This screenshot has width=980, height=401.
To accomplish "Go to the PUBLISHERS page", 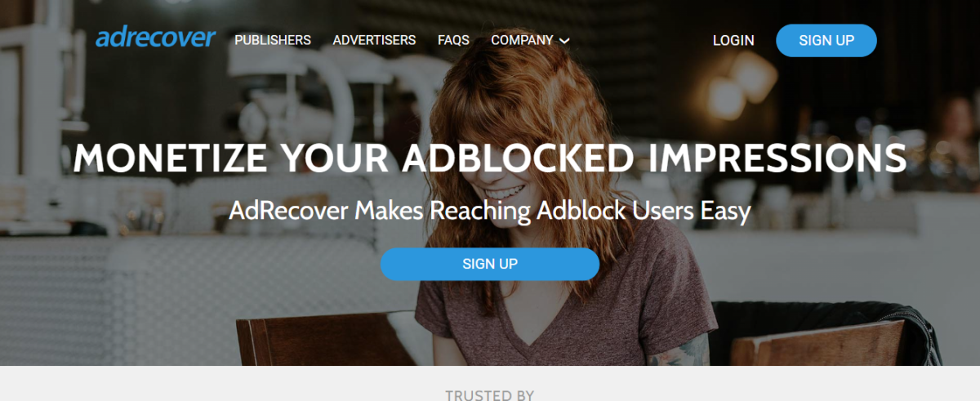I will tap(273, 40).
